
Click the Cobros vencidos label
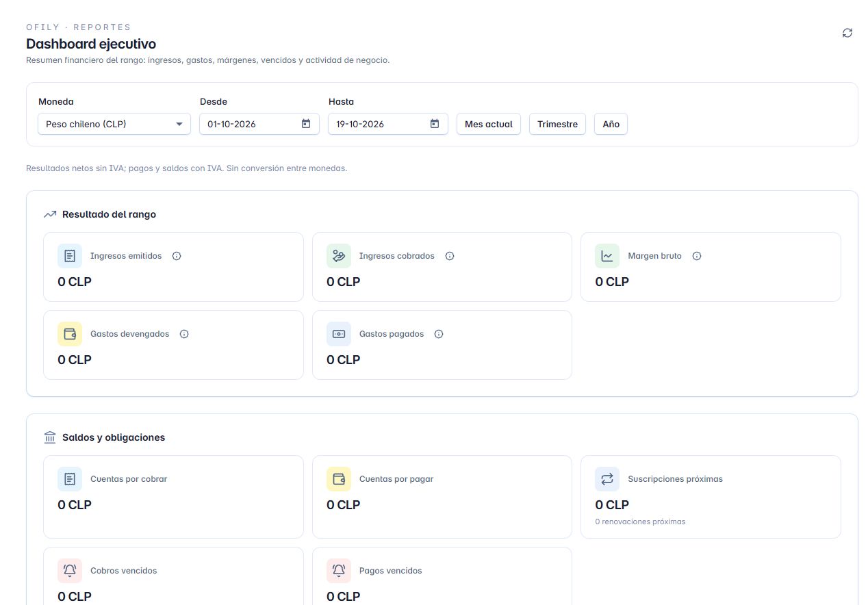click(123, 571)
